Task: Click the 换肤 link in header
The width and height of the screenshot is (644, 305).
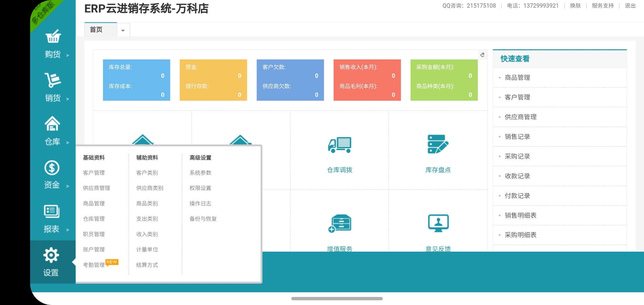Action: point(575,6)
